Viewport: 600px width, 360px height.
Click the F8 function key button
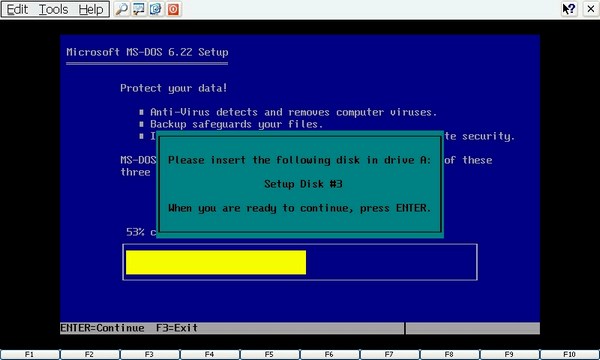450,355
